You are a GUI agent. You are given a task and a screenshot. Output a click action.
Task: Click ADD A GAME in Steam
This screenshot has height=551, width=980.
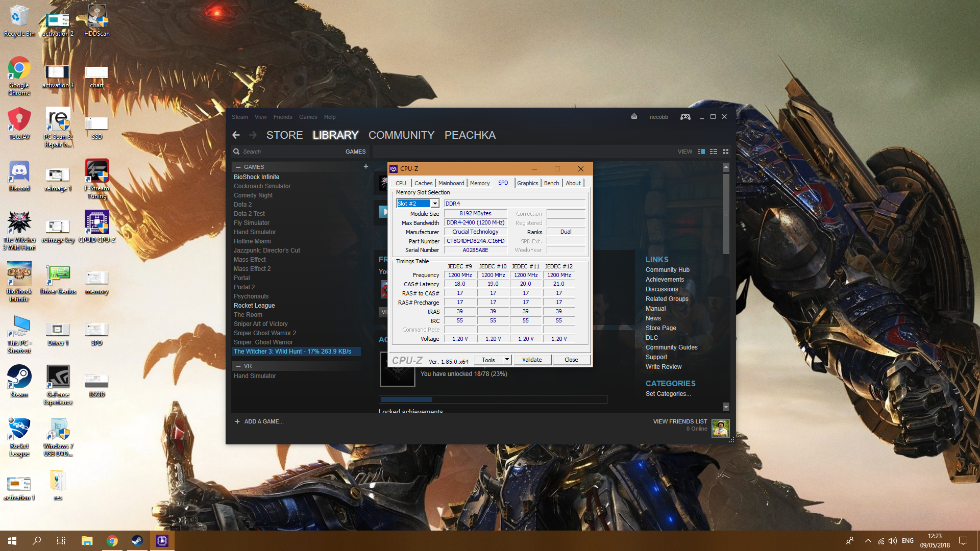[259, 421]
